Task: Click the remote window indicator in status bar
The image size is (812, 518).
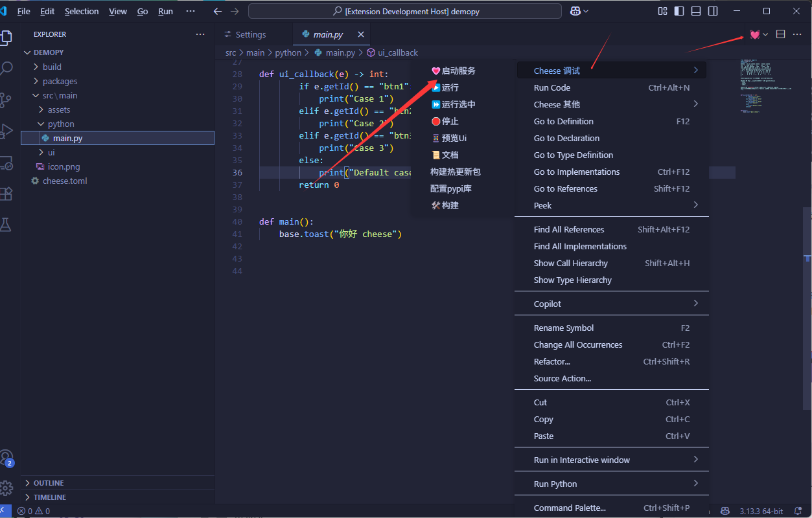Action: (x=5, y=511)
